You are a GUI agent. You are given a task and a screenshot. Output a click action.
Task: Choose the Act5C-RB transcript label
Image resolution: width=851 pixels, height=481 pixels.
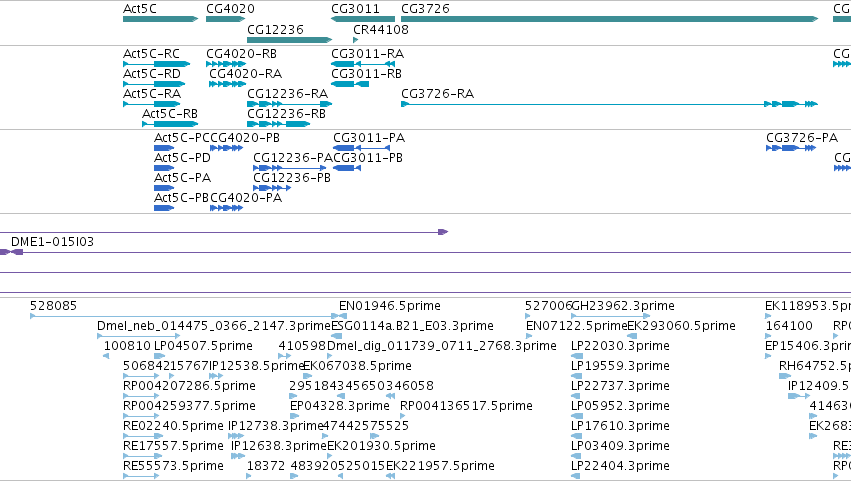click(170, 114)
